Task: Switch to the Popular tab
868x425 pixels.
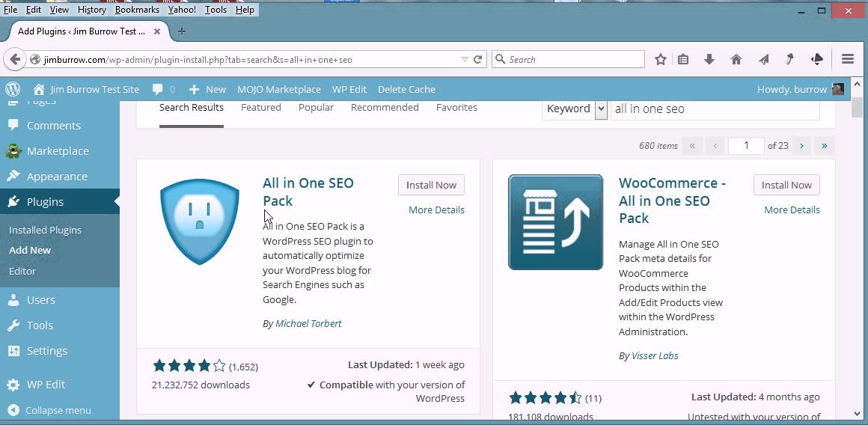Action: click(x=316, y=108)
